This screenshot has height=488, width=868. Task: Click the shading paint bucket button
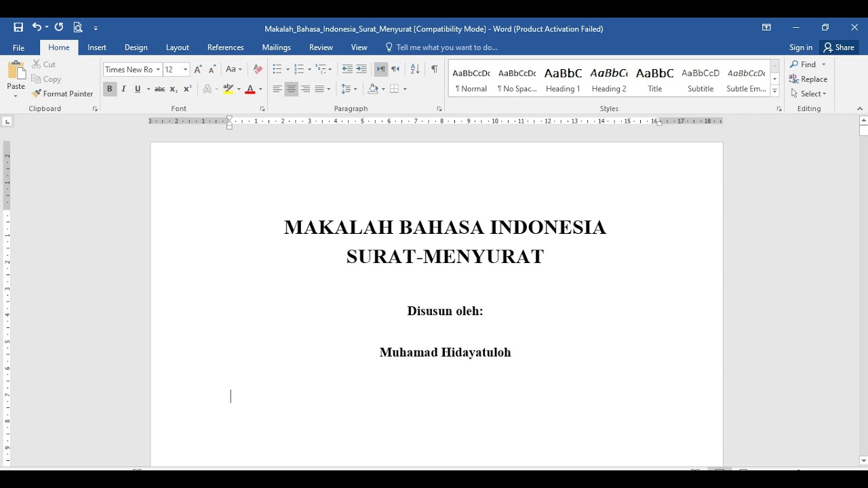point(372,89)
